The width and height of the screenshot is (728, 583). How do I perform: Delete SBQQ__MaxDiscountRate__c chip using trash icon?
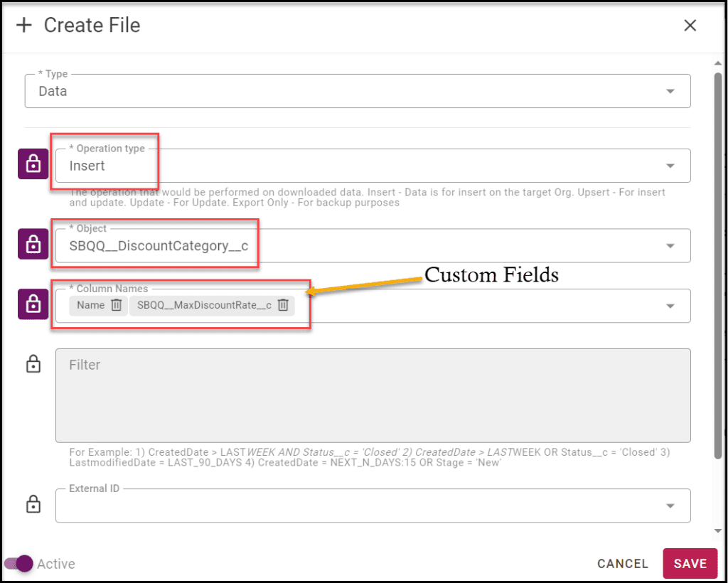coord(283,305)
